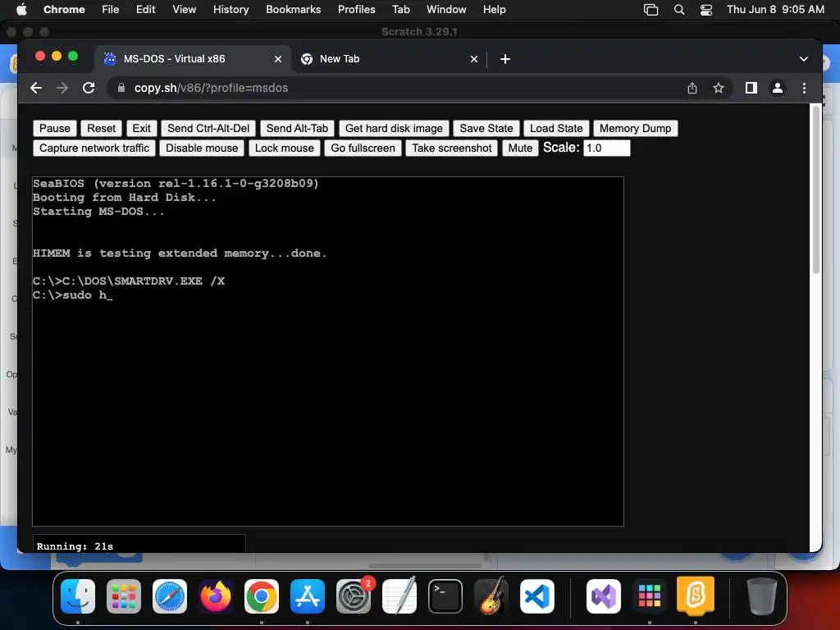Click inside the MS-DOS emulator screen

point(328,351)
